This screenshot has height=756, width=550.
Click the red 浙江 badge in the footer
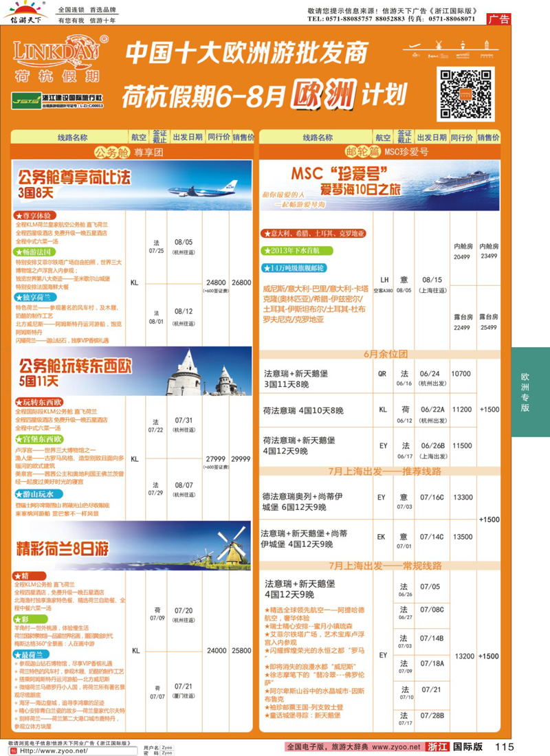[x=437, y=746]
